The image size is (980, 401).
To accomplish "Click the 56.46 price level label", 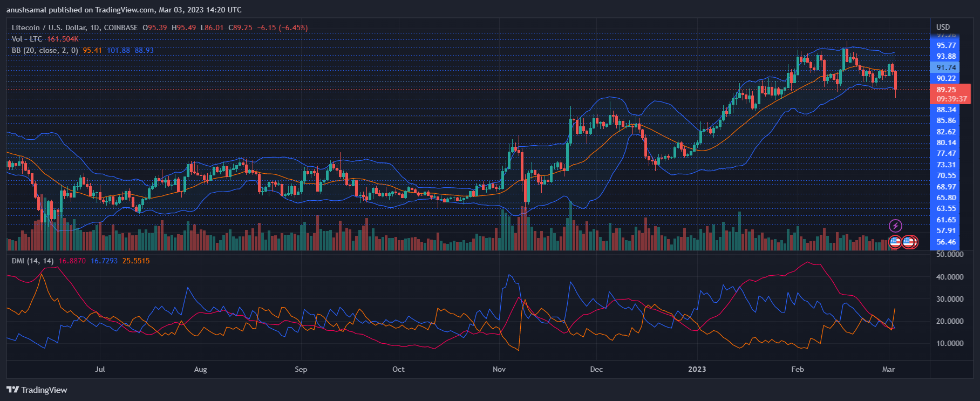I will point(946,242).
